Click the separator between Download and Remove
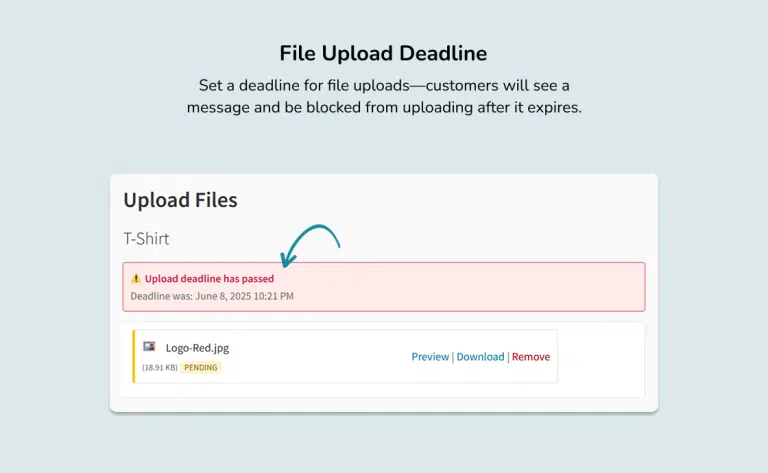 coord(508,357)
